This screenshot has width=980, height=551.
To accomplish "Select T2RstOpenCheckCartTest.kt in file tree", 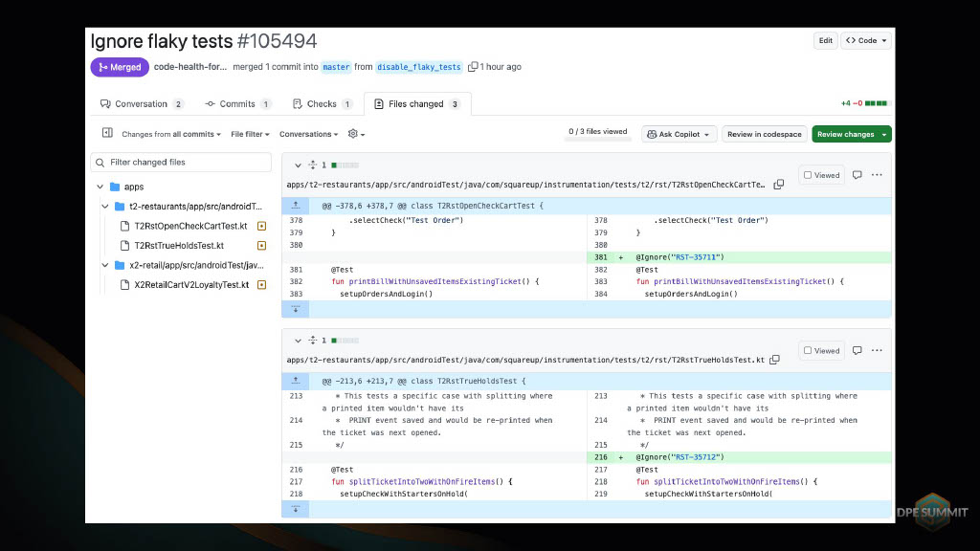I will [x=190, y=226].
